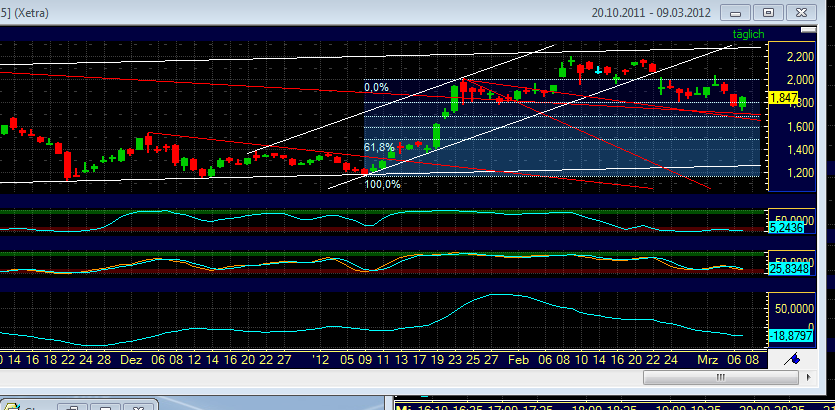This screenshot has width=835, height=410.
Task: Click the 'Feb' month label on the time axis
Action: tap(518, 359)
